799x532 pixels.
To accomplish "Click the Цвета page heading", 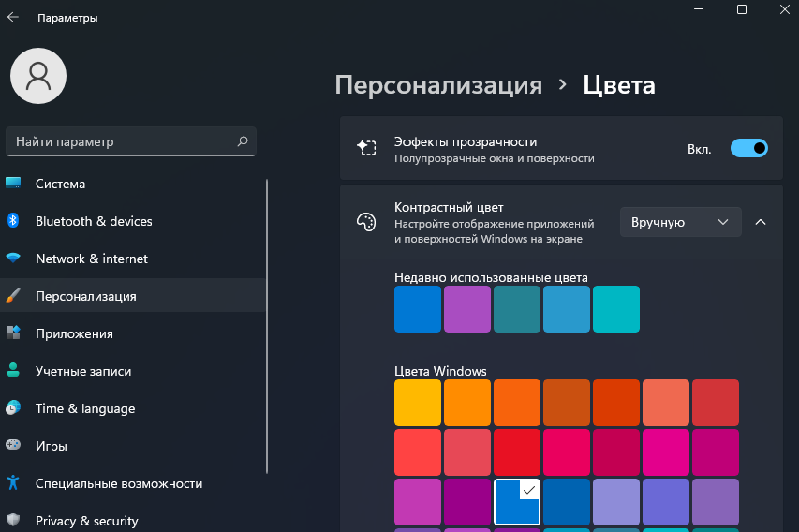I will pos(618,84).
